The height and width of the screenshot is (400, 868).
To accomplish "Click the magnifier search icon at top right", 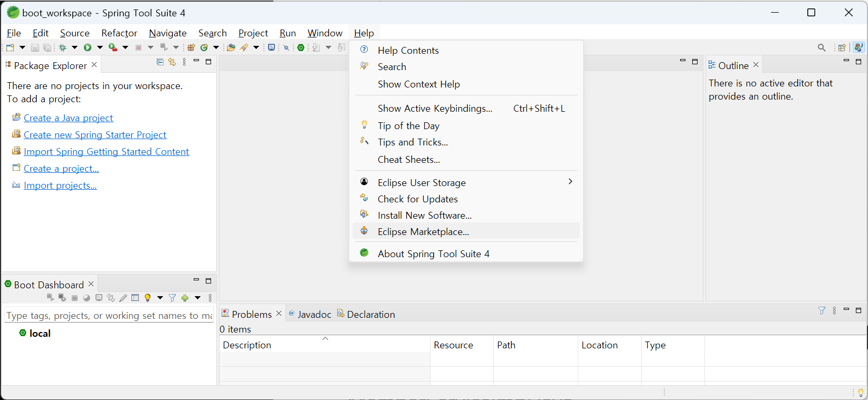I will click(x=822, y=47).
